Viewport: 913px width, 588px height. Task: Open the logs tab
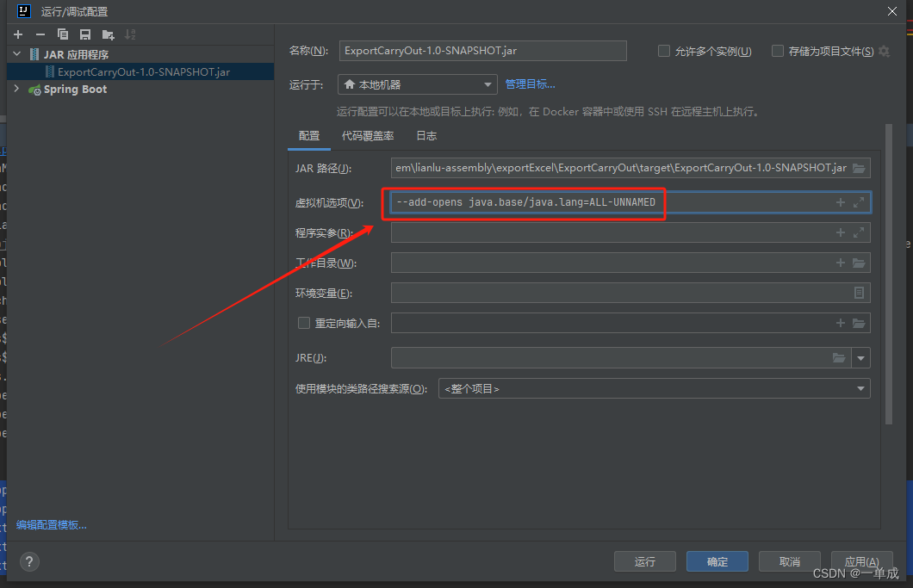[x=425, y=135]
